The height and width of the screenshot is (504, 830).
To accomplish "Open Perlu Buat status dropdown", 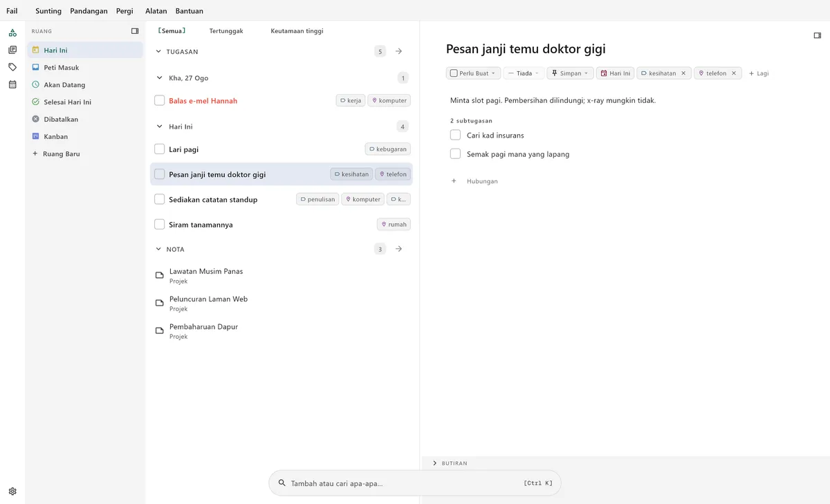I will point(473,73).
